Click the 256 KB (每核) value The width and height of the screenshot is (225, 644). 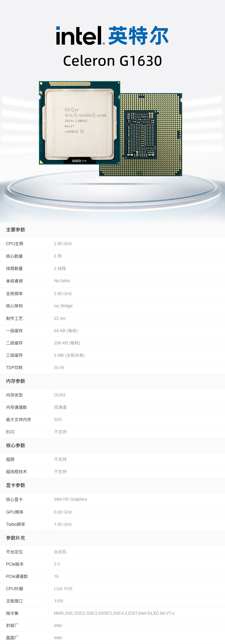pos(67,343)
